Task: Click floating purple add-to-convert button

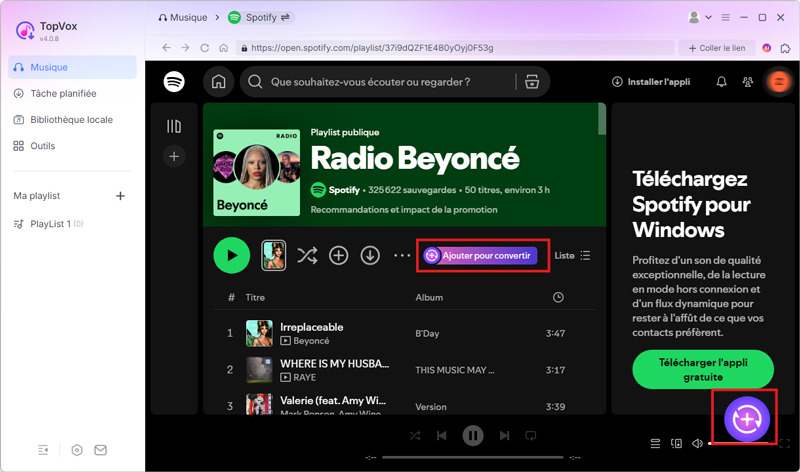Action: [x=747, y=419]
